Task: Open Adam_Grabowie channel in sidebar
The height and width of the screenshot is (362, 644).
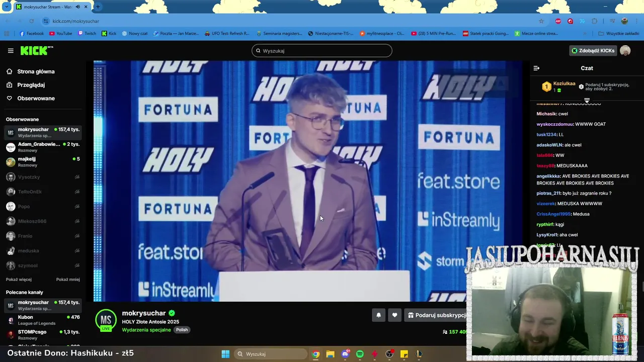Action: pos(43,147)
